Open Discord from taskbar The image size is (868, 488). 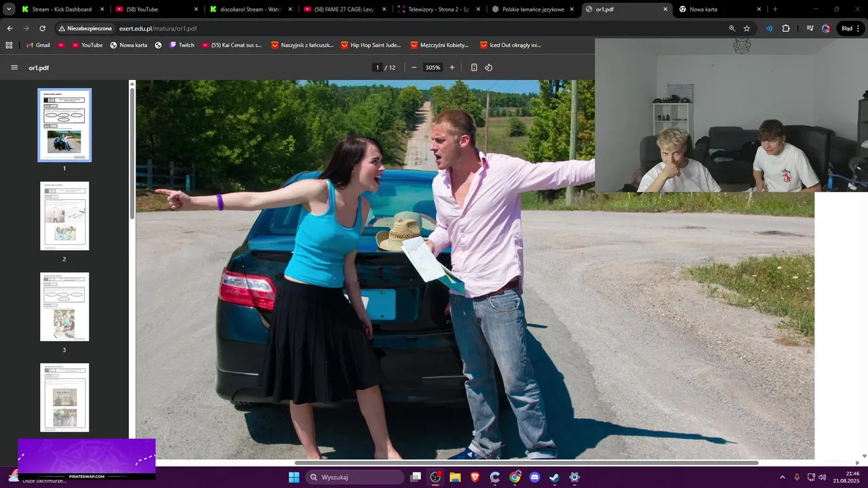click(535, 477)
